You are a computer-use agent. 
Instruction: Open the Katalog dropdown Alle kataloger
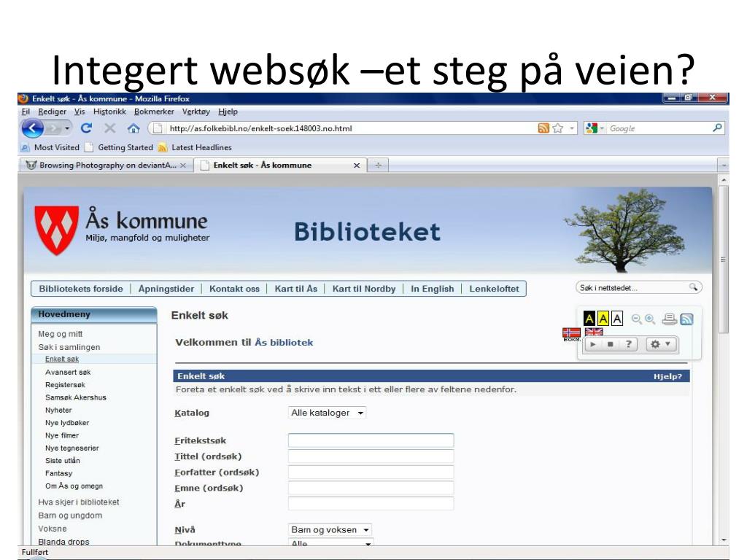pyautogui.click(x=327, y=413)
